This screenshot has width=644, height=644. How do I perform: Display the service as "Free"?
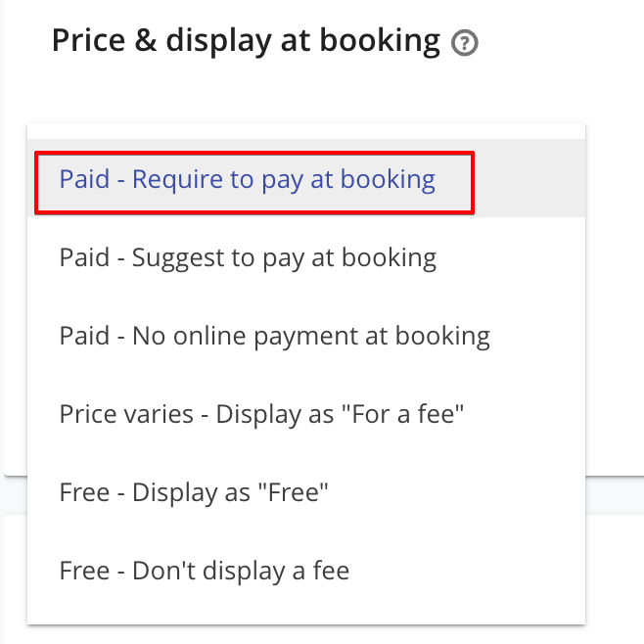click(306, 491)
